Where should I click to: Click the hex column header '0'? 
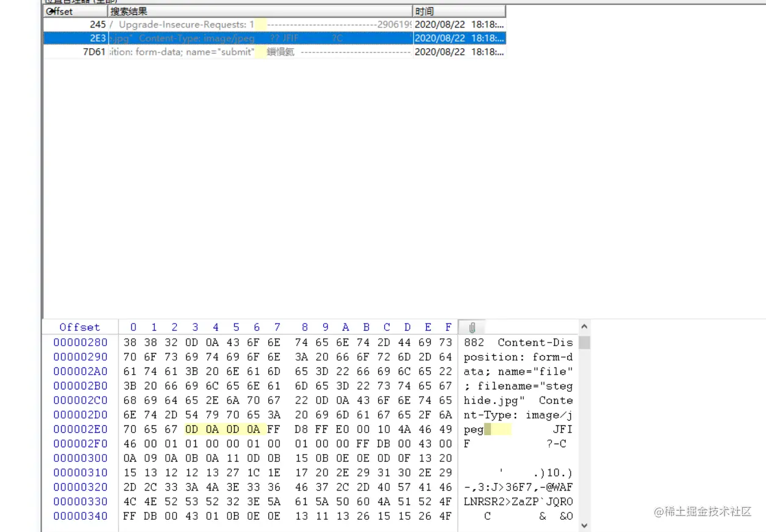point(134,327)
